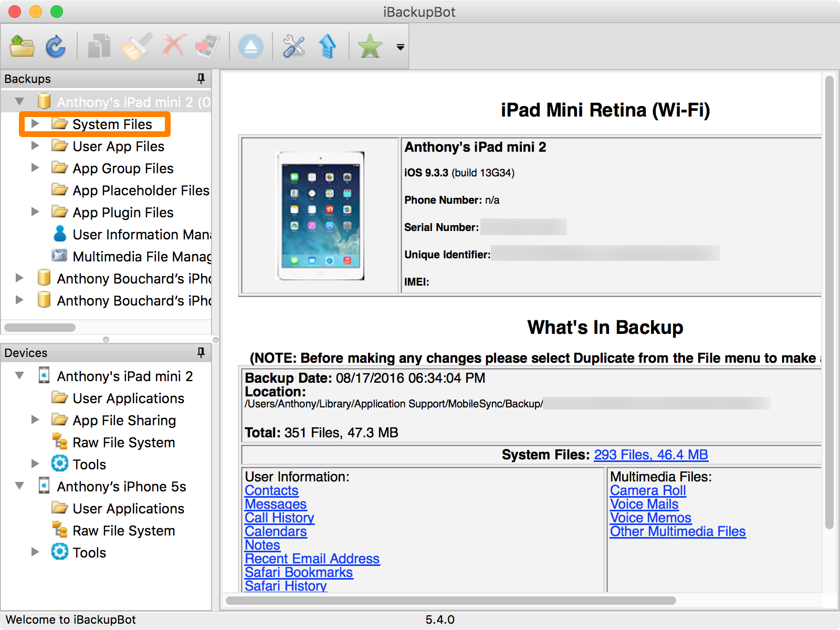This screenshot has width=840, height=630.
Task: Select System Files in Backups tree
Action: click(112, 124)
